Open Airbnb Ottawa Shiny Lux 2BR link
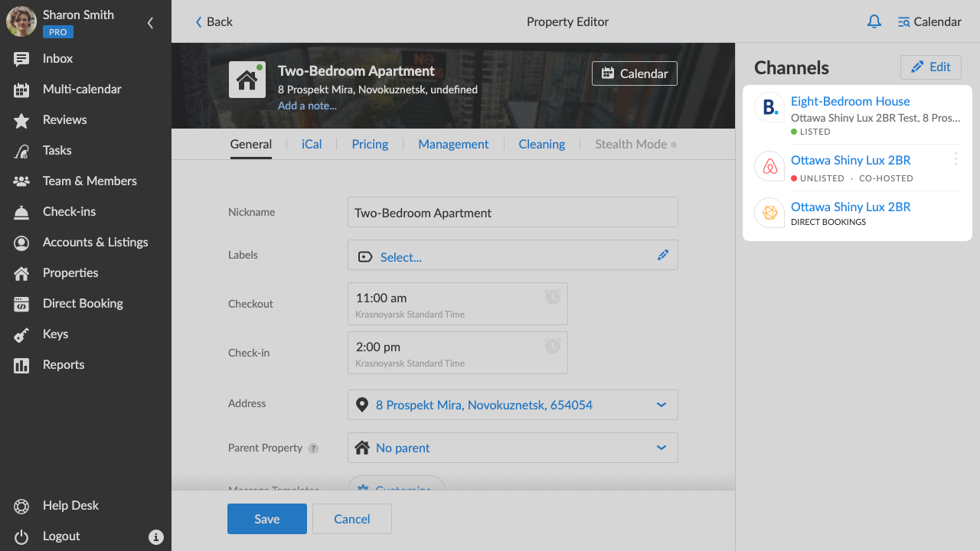The image size is (980, 551). (x=851, y=160)
